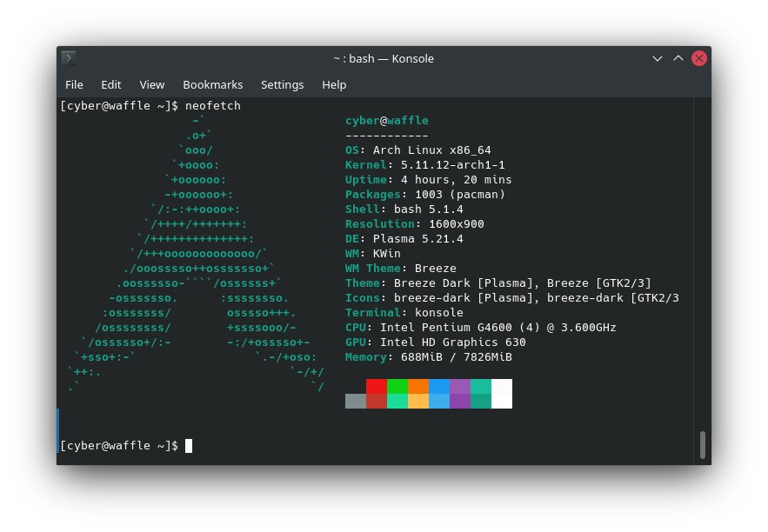Open the File menu
This screenshot has width=768, height=532.
[x=74, y=84]
